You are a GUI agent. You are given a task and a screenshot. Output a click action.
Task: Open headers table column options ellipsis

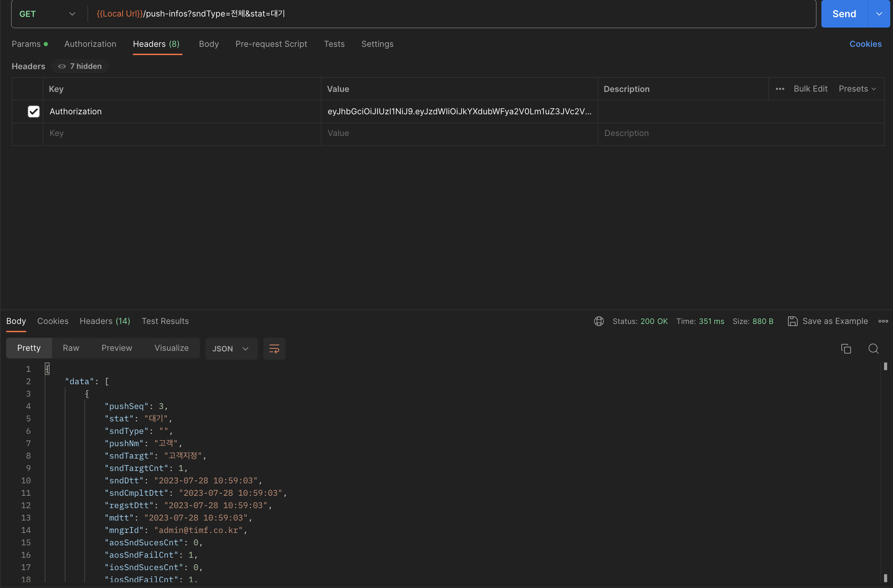point(780,89)
